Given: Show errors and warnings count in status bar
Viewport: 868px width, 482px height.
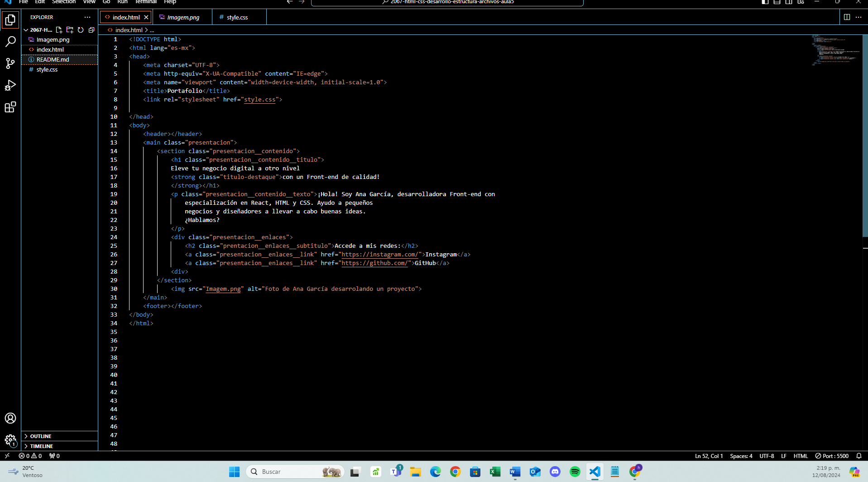Looking at the screenshot, I should 30,456.
